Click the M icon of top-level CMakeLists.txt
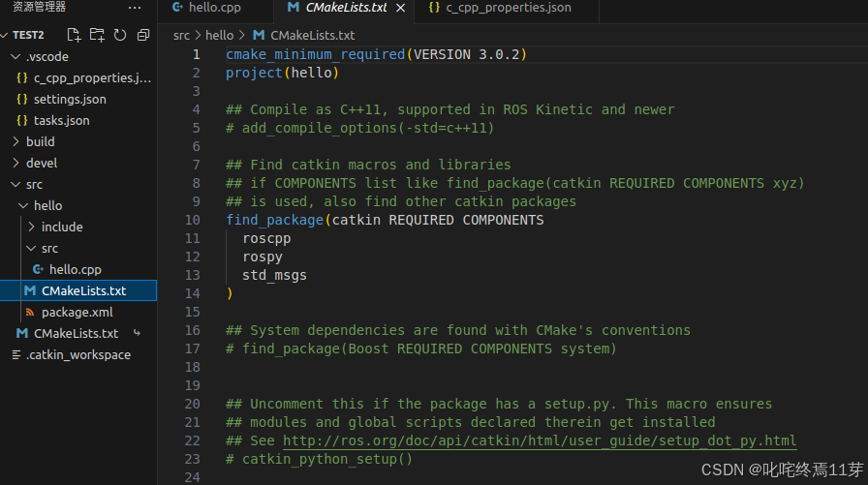The image size is (868, 485). click(x=22, y=333)
